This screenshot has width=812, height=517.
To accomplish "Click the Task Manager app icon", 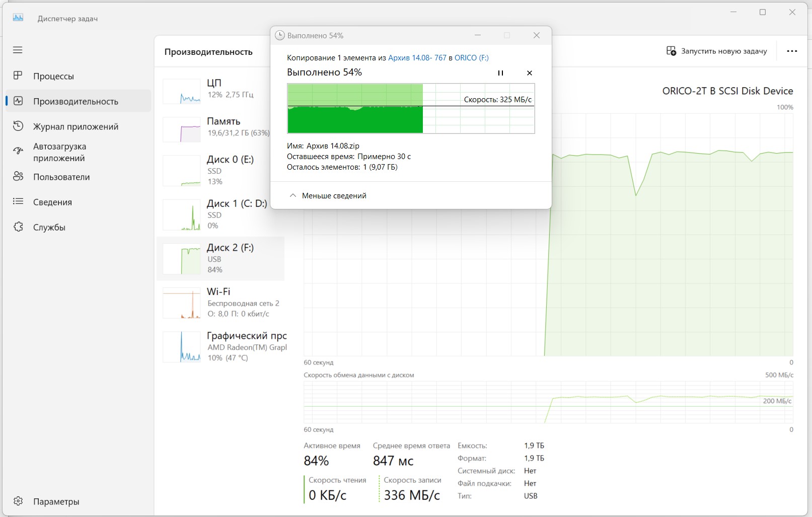I will (x=18, y=18).
